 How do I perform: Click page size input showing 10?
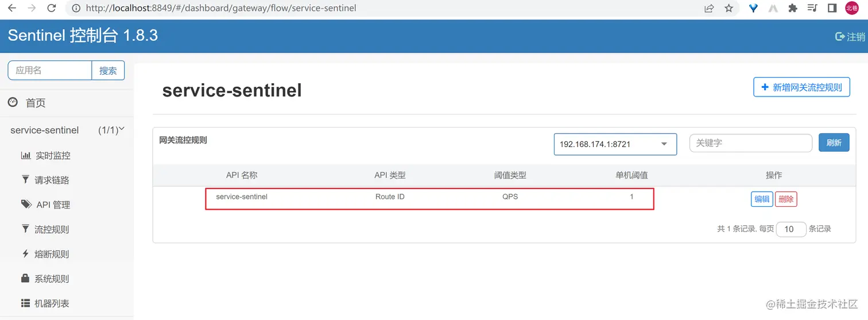[791, 229]
